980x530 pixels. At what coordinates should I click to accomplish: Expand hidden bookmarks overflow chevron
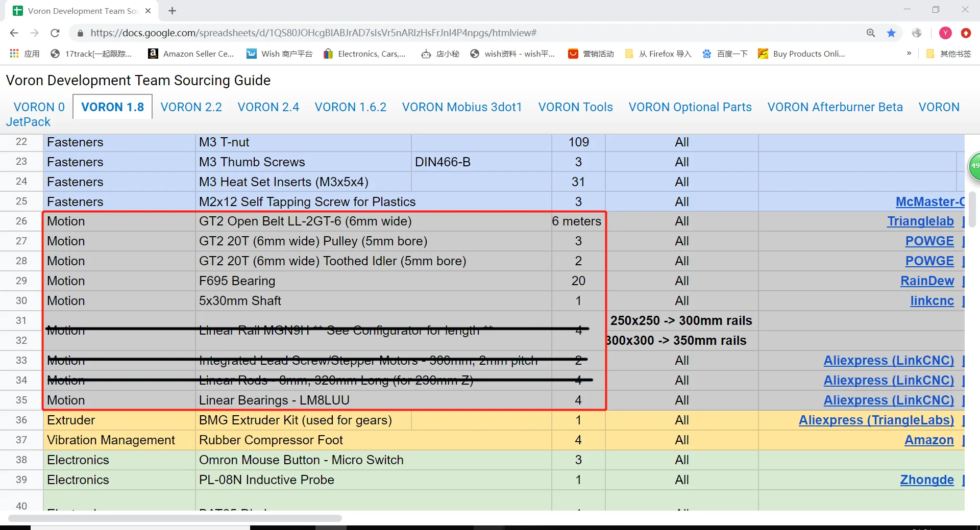click(x=909, y=54)
